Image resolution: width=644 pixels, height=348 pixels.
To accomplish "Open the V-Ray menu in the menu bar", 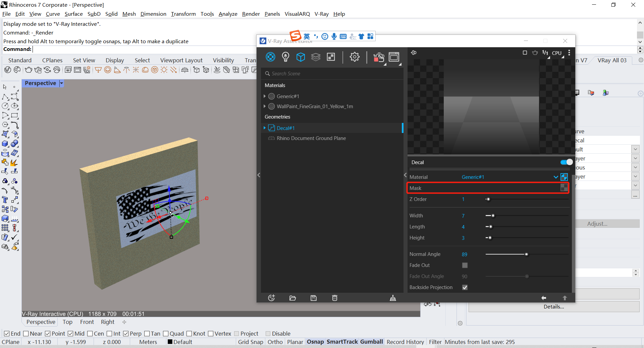I will 321,14.
